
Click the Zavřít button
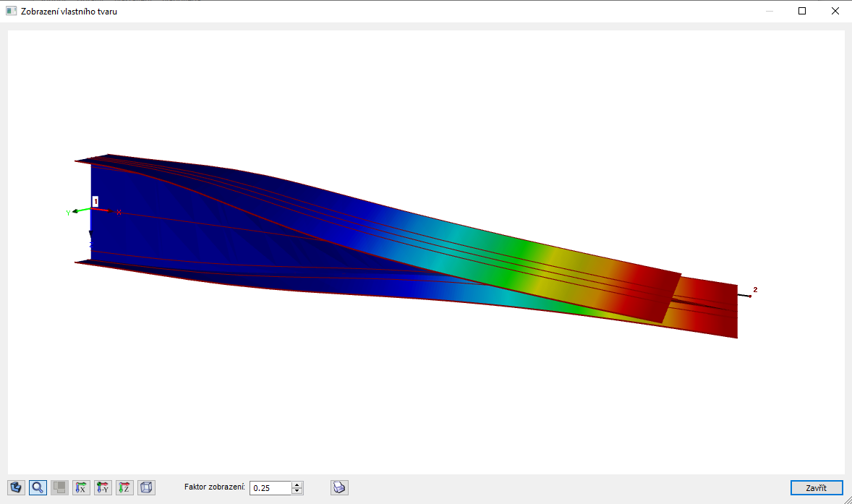(x=816, y=487)
